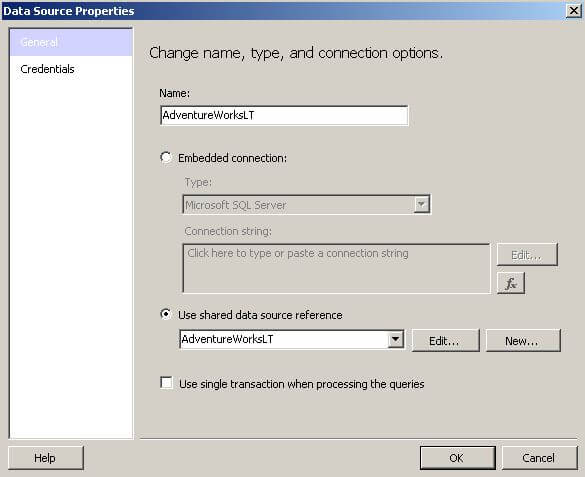585x477 pixels.
Task: Confirm with the OK button
Action: pos(458,458)
